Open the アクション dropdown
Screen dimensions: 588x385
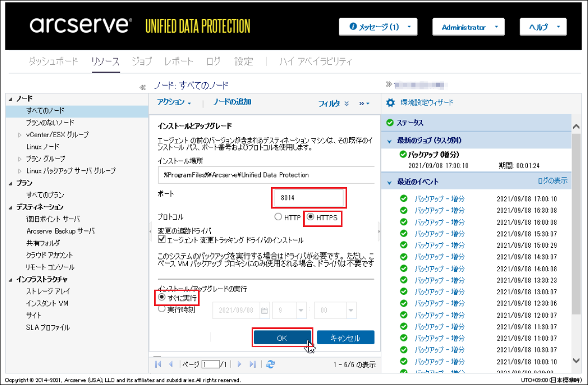174,102
